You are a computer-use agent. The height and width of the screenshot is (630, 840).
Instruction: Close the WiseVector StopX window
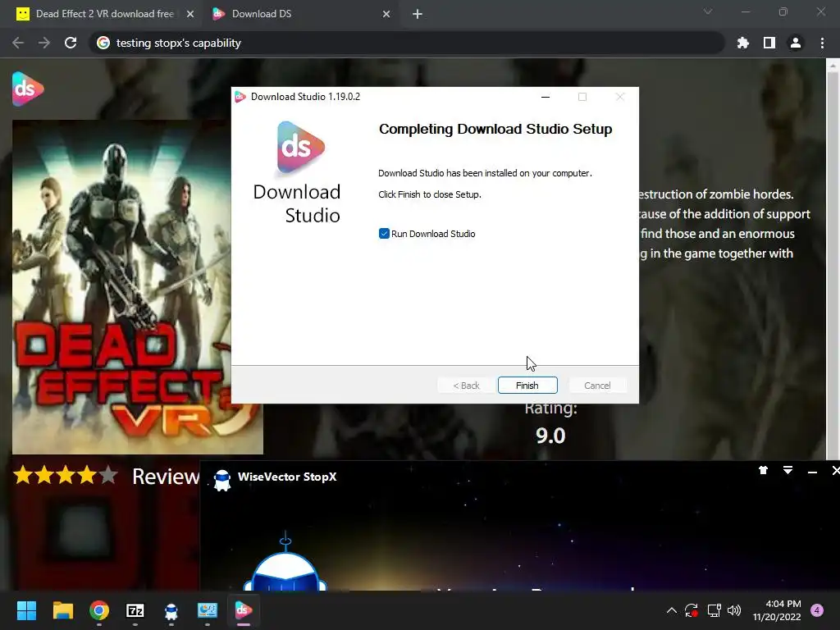836,470
